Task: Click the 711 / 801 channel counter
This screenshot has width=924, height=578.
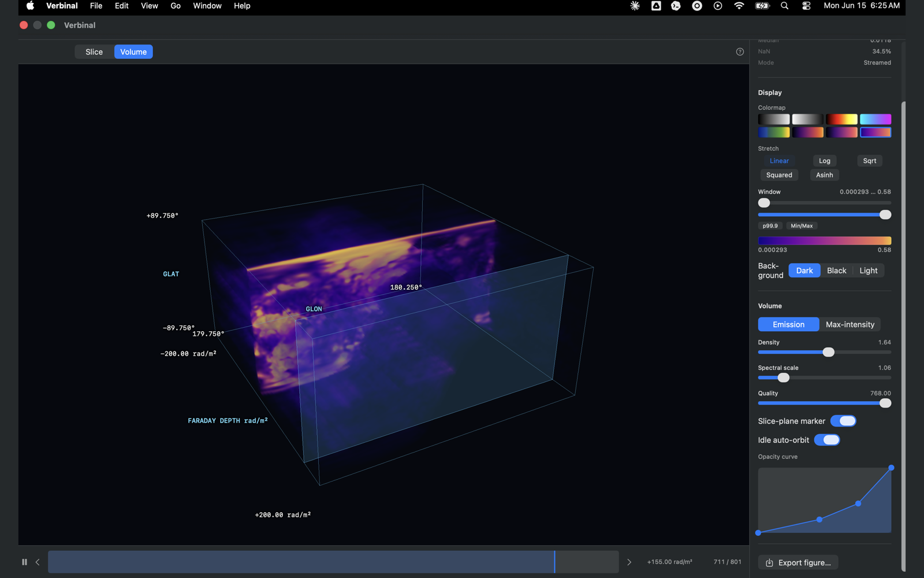Action: click(727, 562)
